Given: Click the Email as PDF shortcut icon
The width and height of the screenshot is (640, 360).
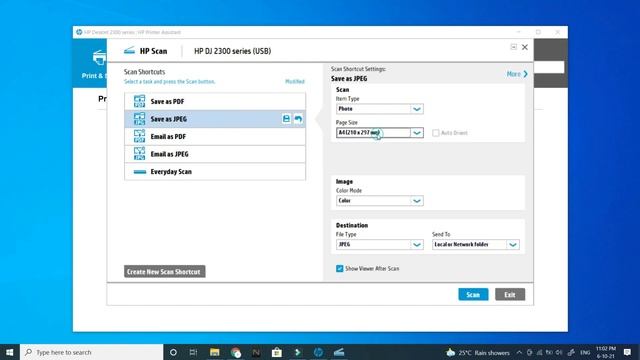Looking at the screenshot, I should click(139, 136).
